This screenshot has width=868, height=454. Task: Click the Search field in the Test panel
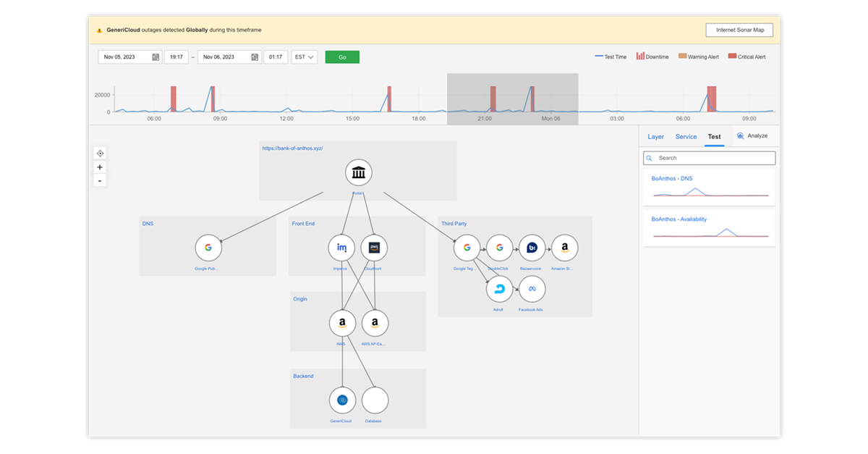pyautogui.click(x=709, y=158)
